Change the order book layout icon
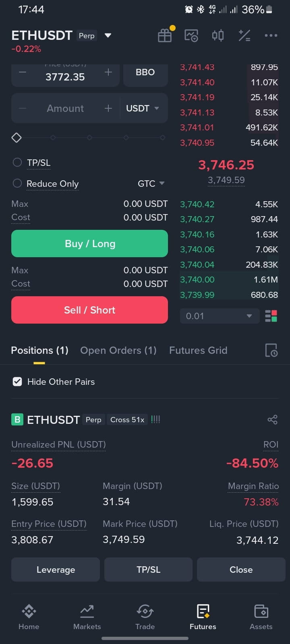290x644 pixels. click(271, 316)
